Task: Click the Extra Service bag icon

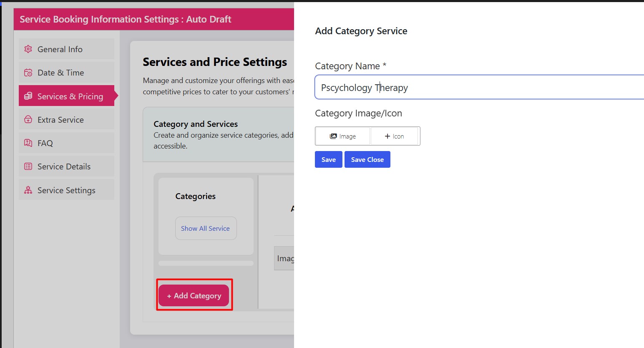Action: pyautogui.click(x=28, y=120)
